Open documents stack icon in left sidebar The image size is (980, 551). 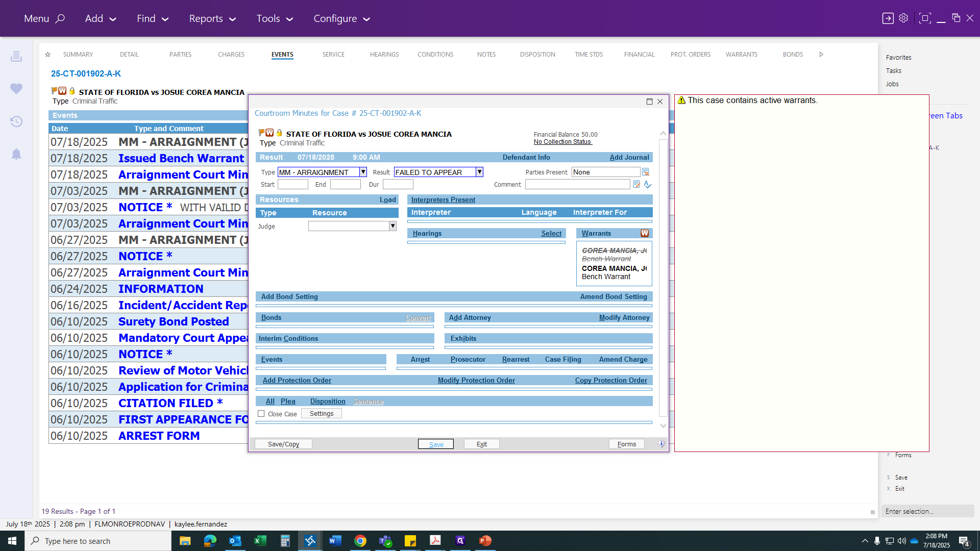click(16, 56)
